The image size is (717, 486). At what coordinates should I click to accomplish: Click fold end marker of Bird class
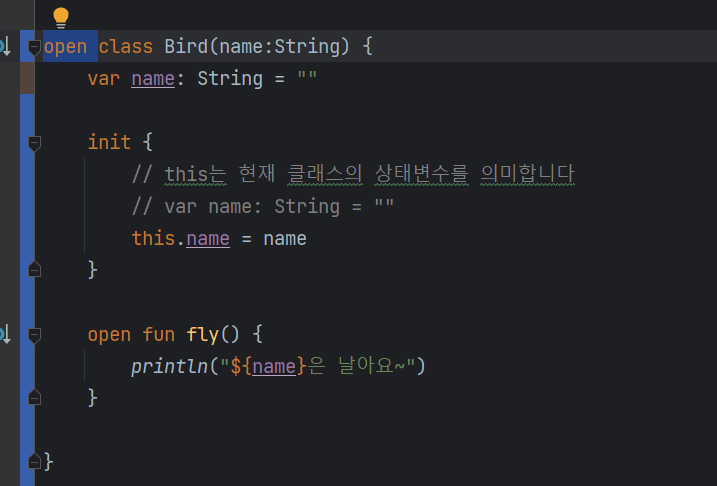coord(34,461)
